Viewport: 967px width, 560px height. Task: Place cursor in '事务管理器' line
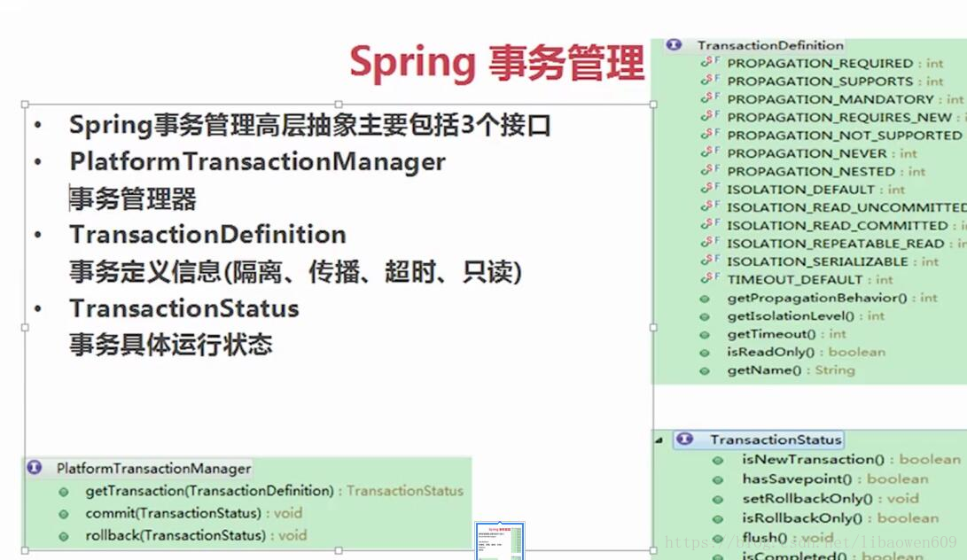(133, 198)
